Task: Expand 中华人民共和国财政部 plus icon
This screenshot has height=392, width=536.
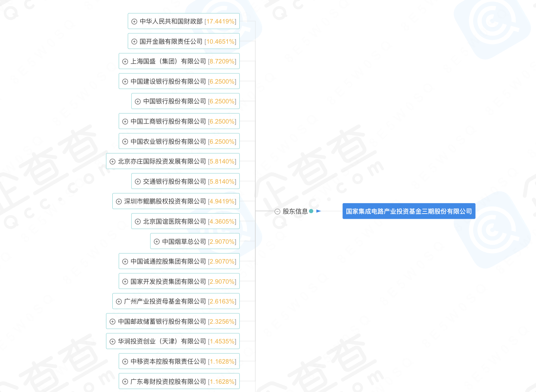Action: [134, 21]
